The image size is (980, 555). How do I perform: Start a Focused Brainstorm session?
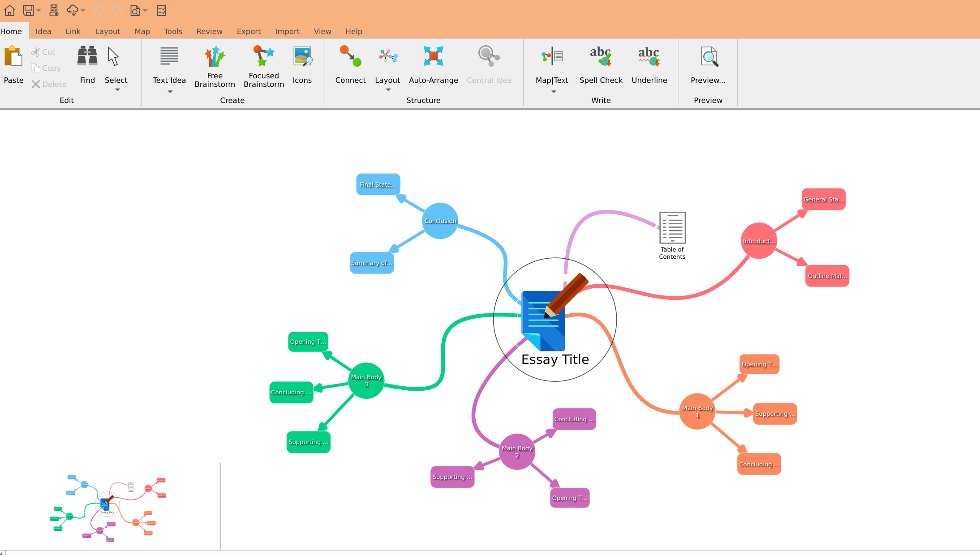[263, 57]
